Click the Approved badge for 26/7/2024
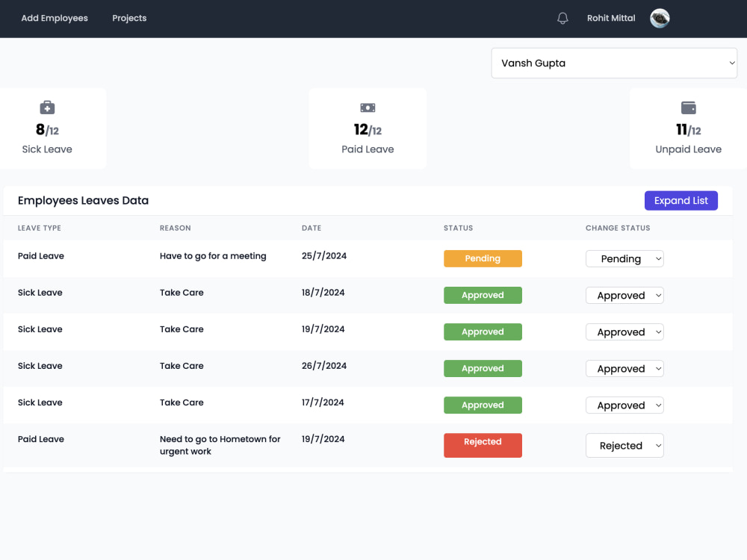The width and height of the screenshot is (747, 560). [483, 369]
